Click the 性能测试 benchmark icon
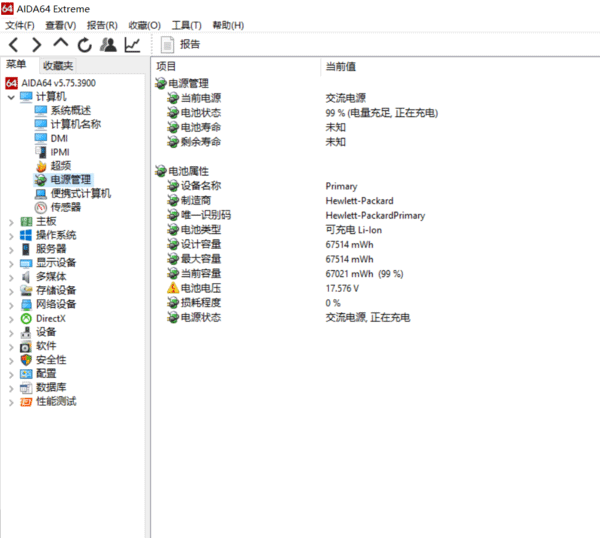 tap(26, 402)
